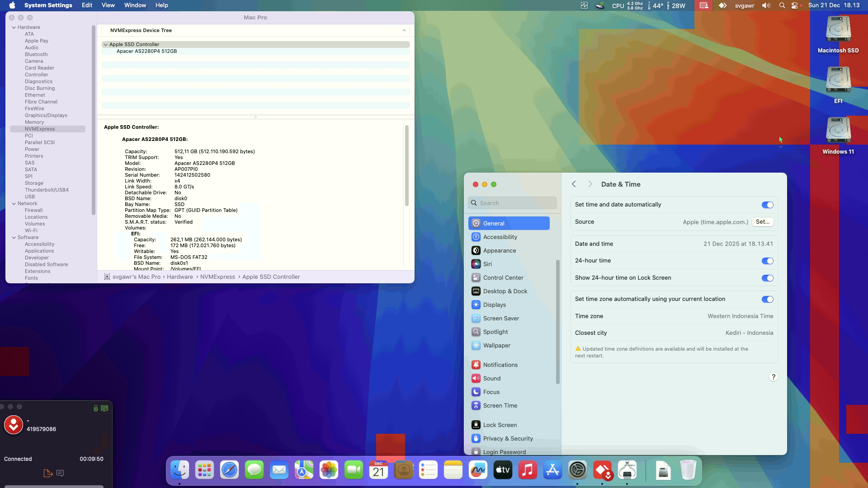Viewport: 868px width, 488px height.
Task: Collapse Hardware section in Mac Pro sidebar
Action: [14, 27]
